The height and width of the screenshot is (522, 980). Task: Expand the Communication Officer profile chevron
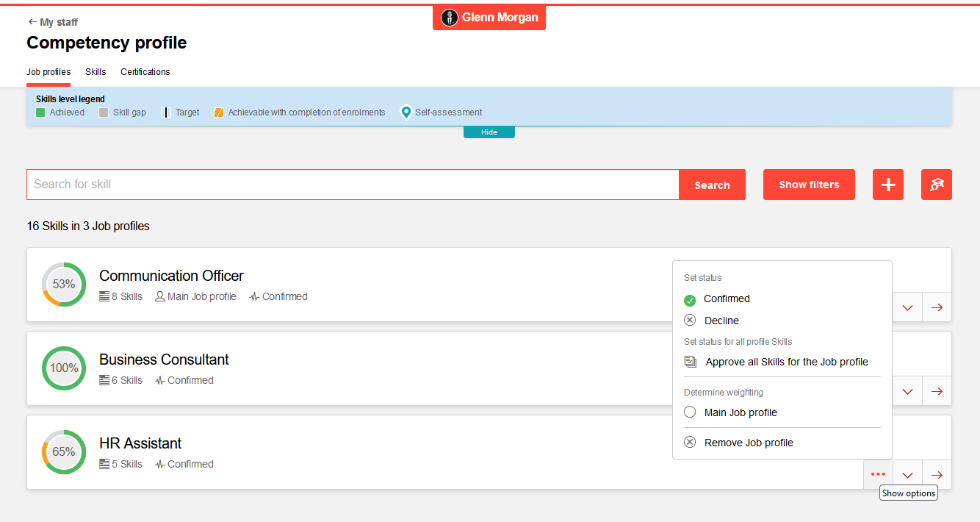(x=907, y=307)
